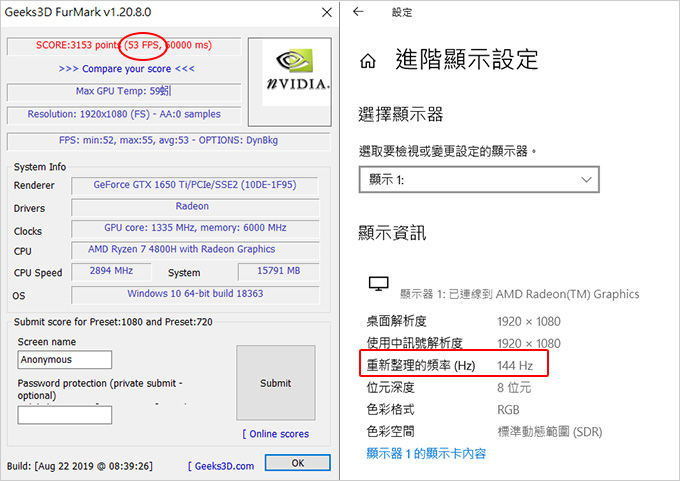
Task: Click the monitor icon next to display 1 info
Action: pos(379,284)
